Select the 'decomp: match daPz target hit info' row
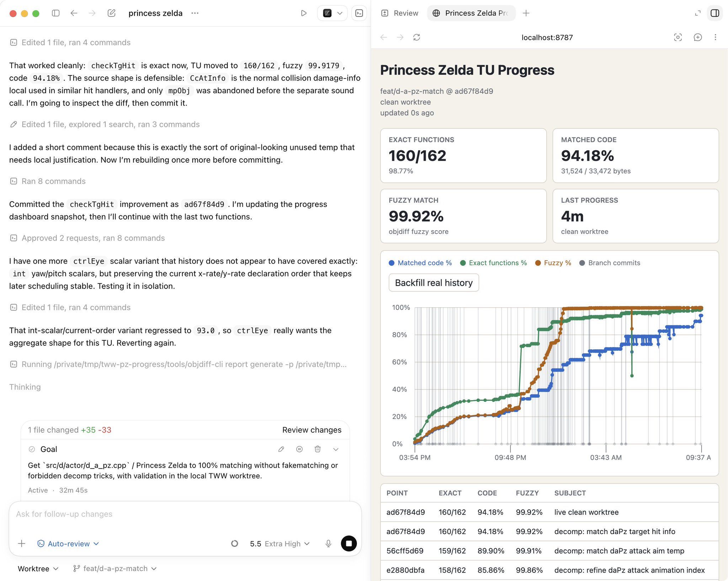The height and width of the screenshot is (581, 728). pos(550,532)
